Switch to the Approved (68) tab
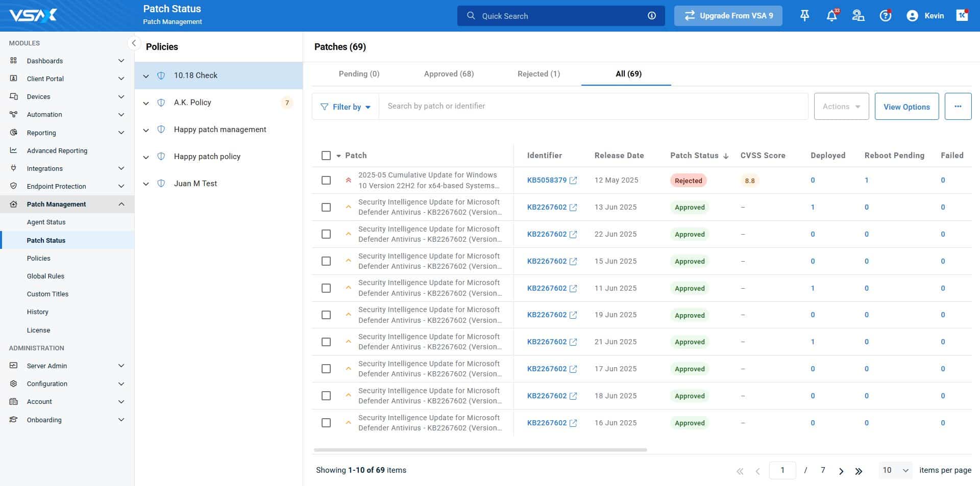The height and width of the screenshot is (486, 980). (x=449, y=74)
